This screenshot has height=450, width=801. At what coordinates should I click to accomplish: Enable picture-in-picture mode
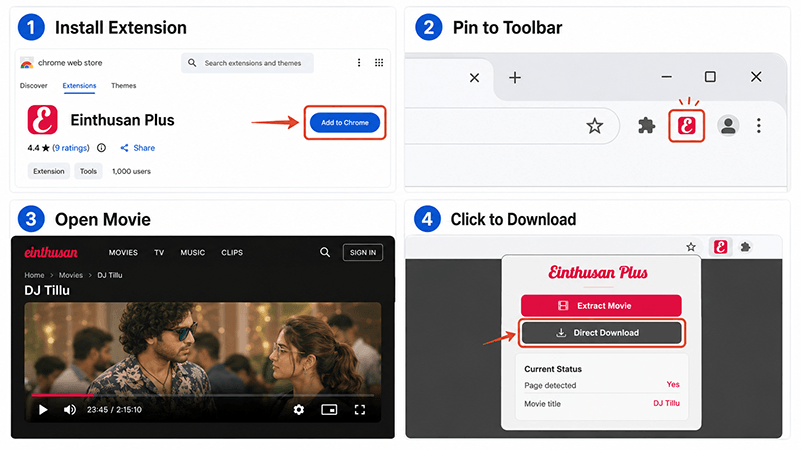pyautogui.click(x=329, y=410)
